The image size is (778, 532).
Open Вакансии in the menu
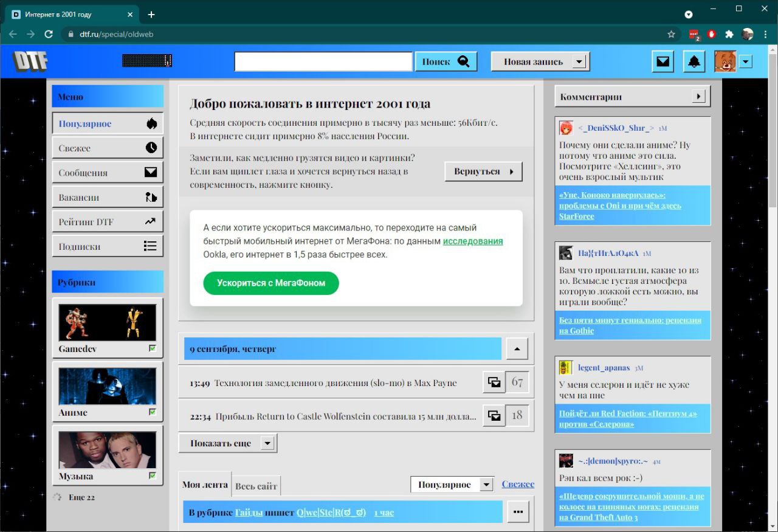click(x=108, y=197)
